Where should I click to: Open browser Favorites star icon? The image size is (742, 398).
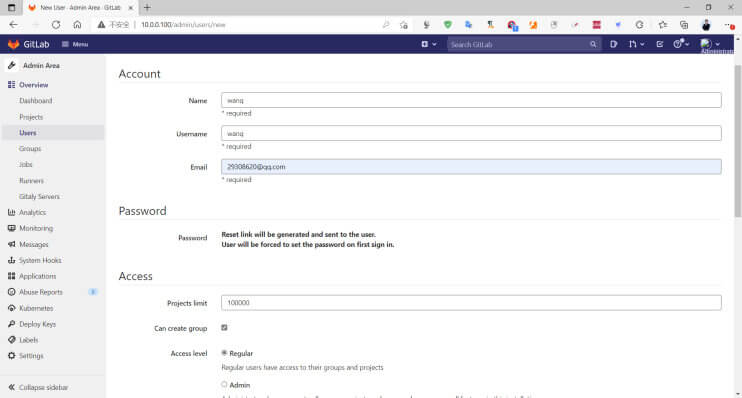[x=662, y=25]
